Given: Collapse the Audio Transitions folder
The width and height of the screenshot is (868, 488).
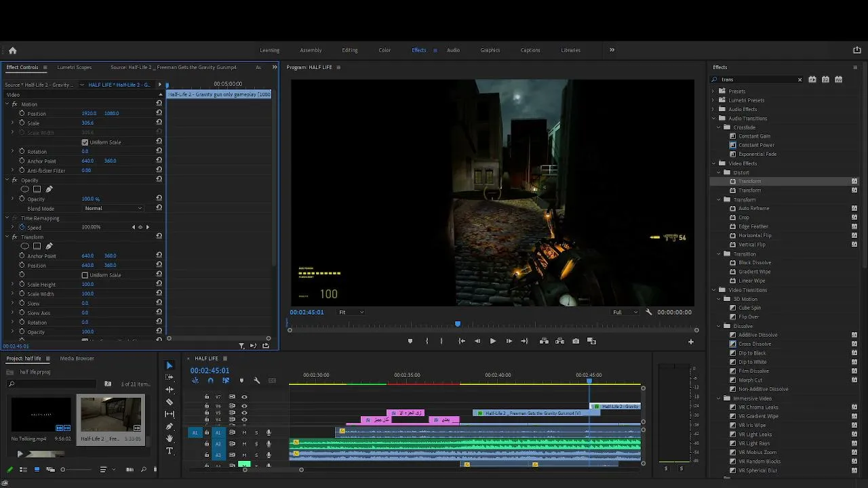Looking at the screenshot, I should tap(713, 119).
